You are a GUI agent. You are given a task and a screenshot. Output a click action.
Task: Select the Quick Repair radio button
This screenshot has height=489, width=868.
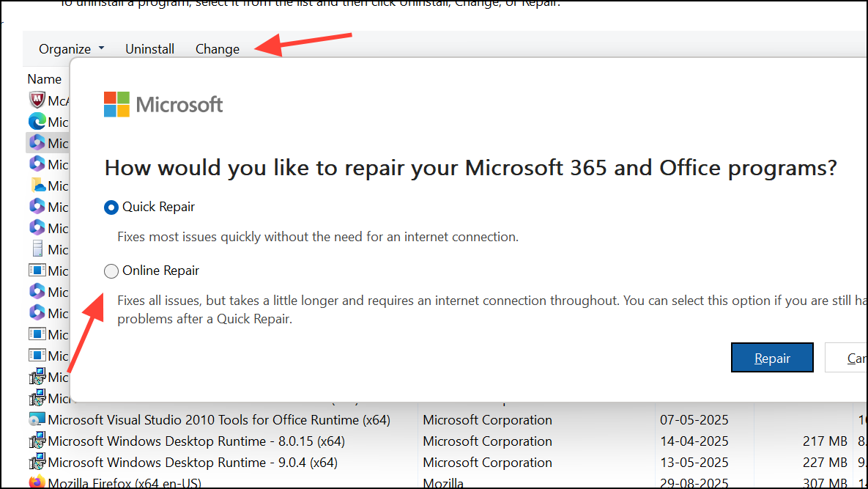(x=111, y=207)
